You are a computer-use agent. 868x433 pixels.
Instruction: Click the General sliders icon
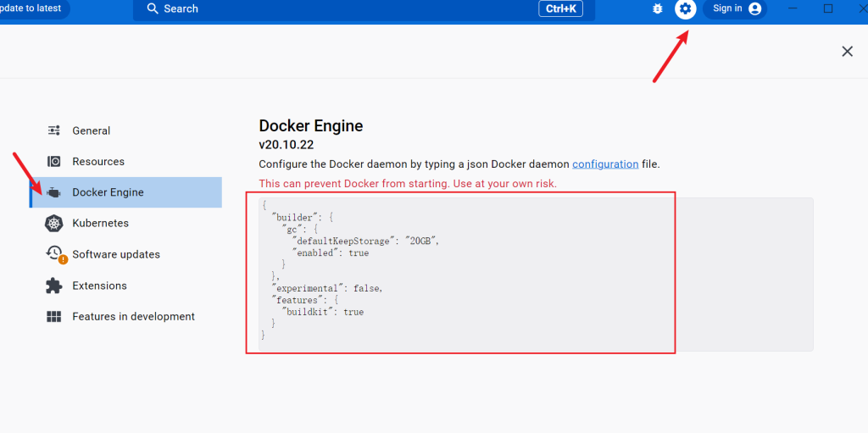click(x=54, y=130)
